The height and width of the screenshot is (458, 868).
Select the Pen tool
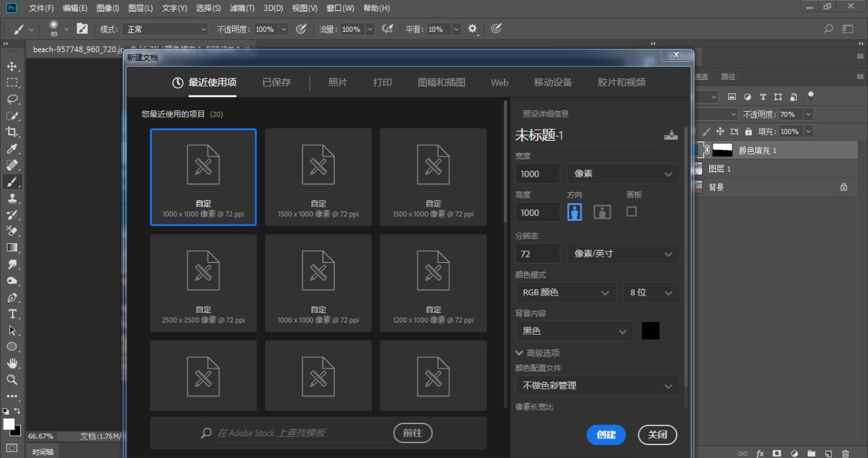tap(12, 297)
